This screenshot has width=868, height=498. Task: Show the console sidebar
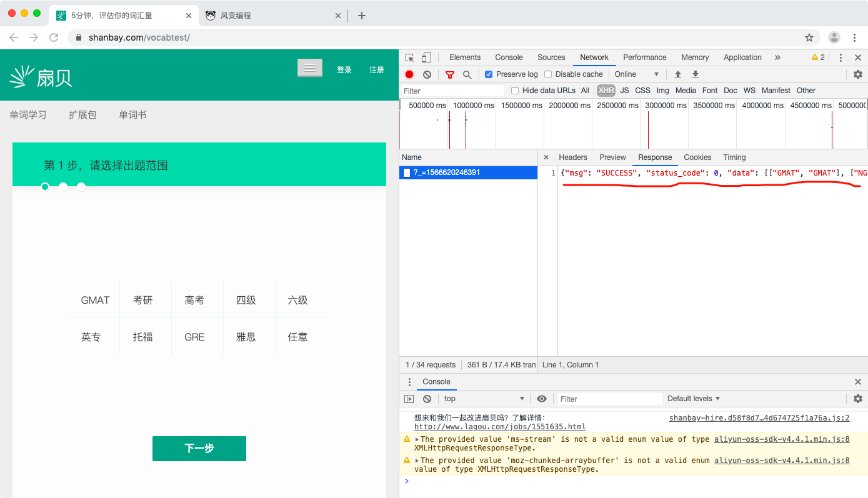[x=409, y=399]
